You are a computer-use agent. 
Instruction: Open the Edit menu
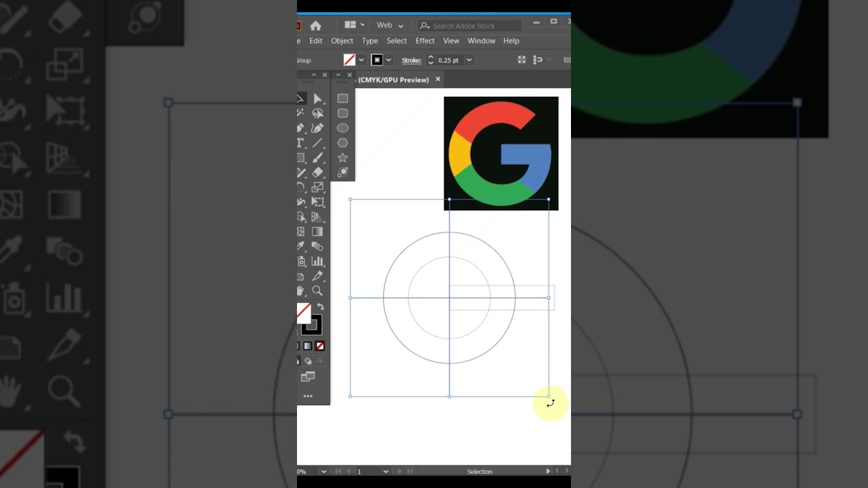click(x=316, y=41)
